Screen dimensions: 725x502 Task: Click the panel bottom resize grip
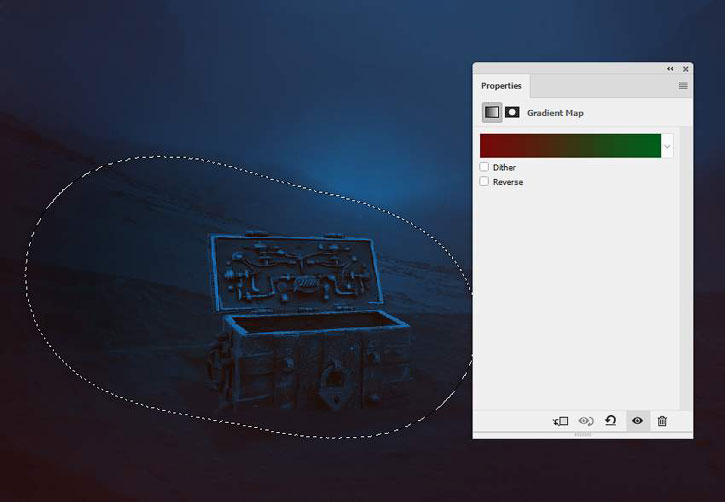point(583,435)
